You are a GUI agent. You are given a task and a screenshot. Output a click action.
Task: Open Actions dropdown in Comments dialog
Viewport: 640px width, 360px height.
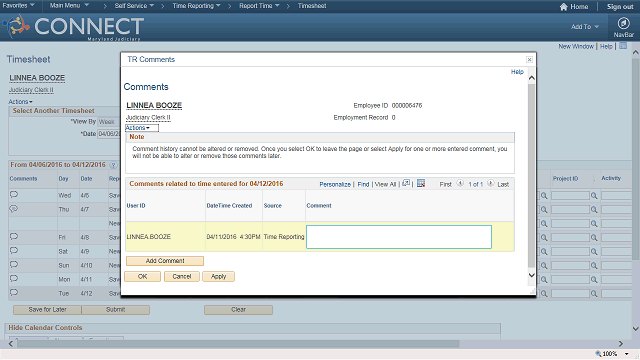coord(138,128)
